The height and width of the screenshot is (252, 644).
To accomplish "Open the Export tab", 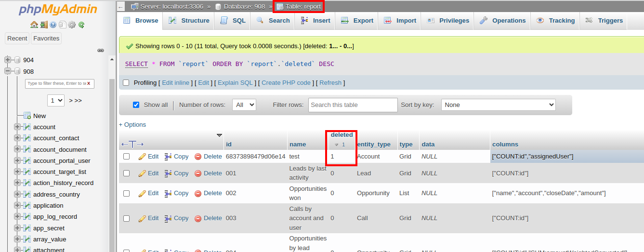I will tap(357, 21).
